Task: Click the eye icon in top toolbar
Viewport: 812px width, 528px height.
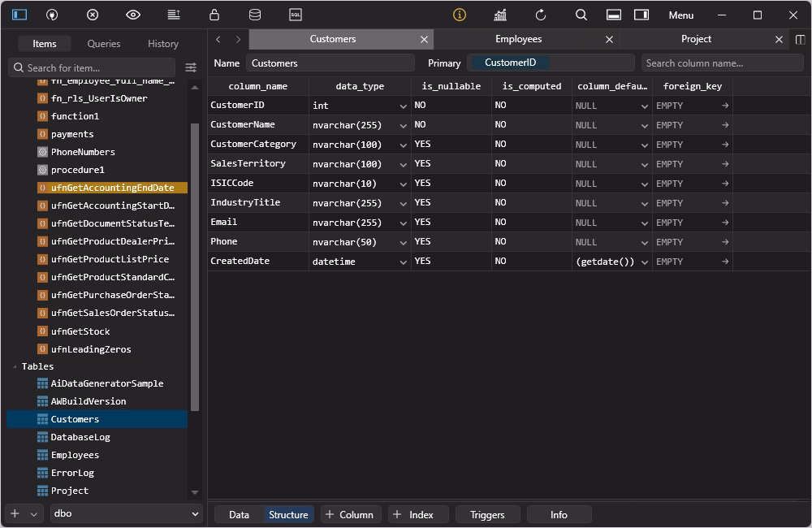Action: [x=133, y=15]
